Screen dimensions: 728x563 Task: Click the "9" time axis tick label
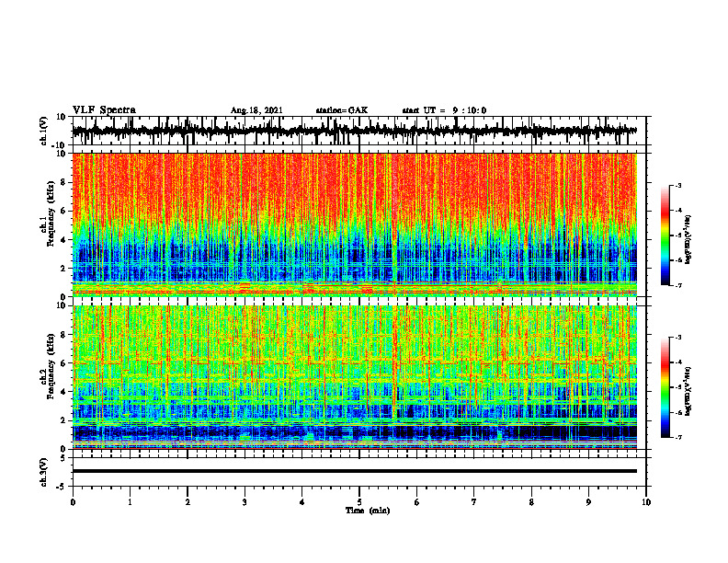click(588, 502)
